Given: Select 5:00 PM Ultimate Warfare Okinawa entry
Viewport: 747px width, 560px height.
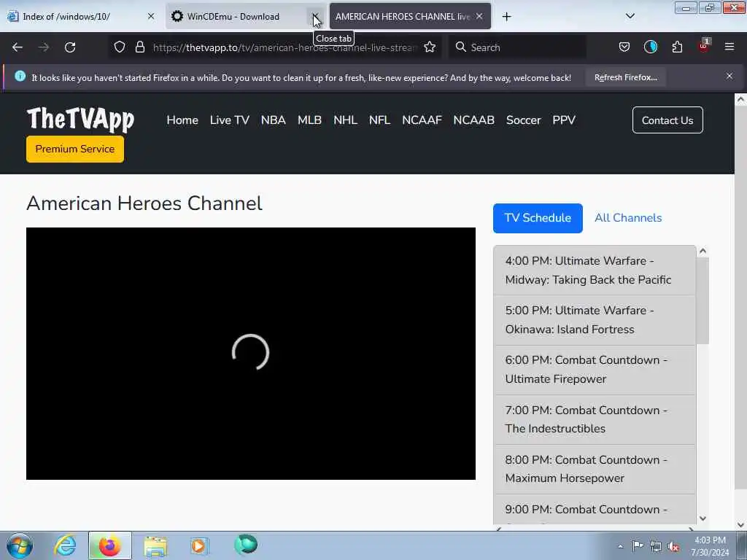Looking at the screenshot, I should click(595, 320).
